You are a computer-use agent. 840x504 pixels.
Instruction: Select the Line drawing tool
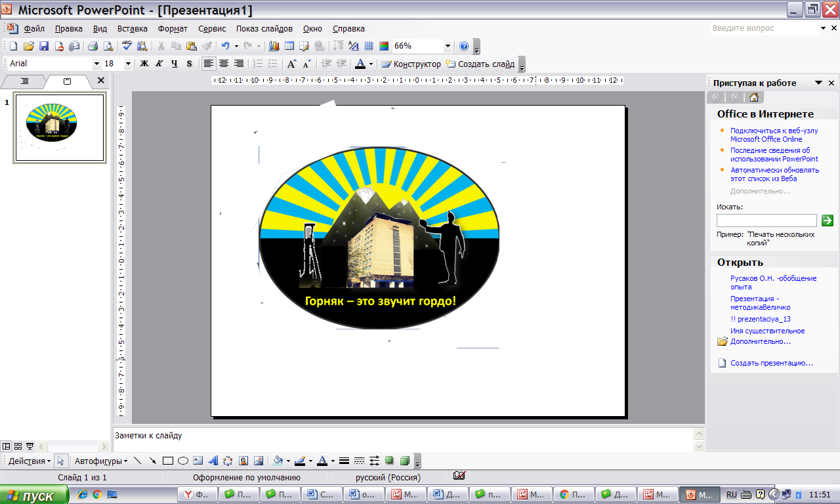tap(138, 461)
